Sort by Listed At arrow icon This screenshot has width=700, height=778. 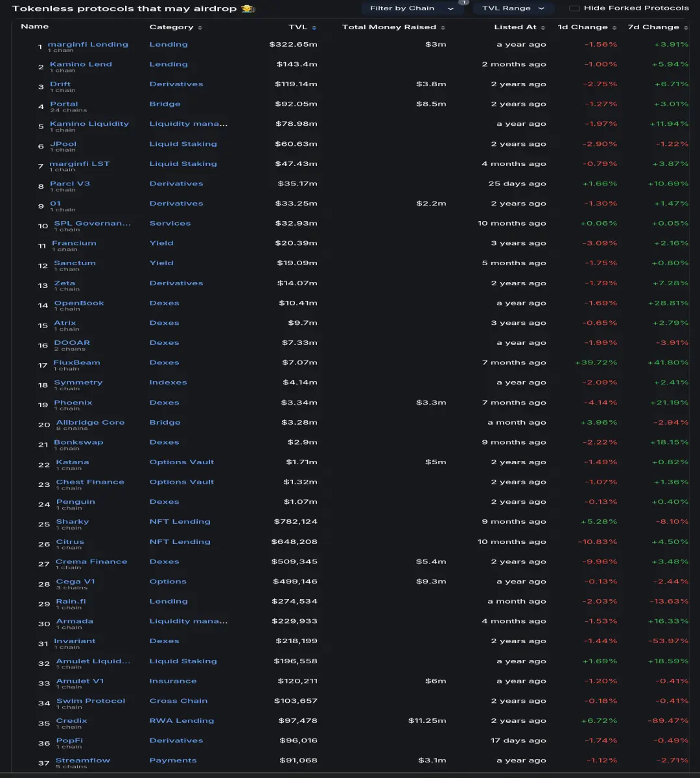(543, 28)
